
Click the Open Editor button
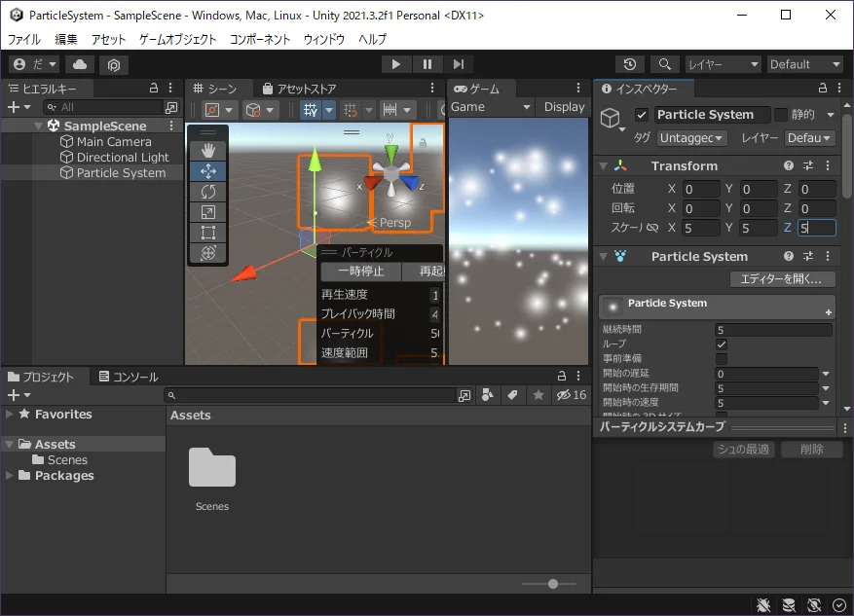[x=782, y=279]
